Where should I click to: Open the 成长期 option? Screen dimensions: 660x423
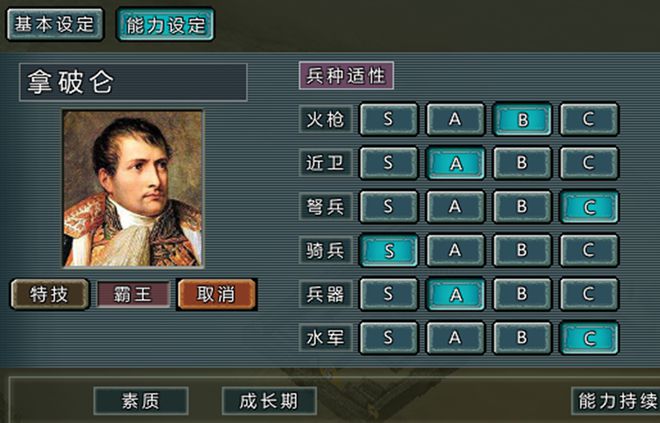[269, 401]
